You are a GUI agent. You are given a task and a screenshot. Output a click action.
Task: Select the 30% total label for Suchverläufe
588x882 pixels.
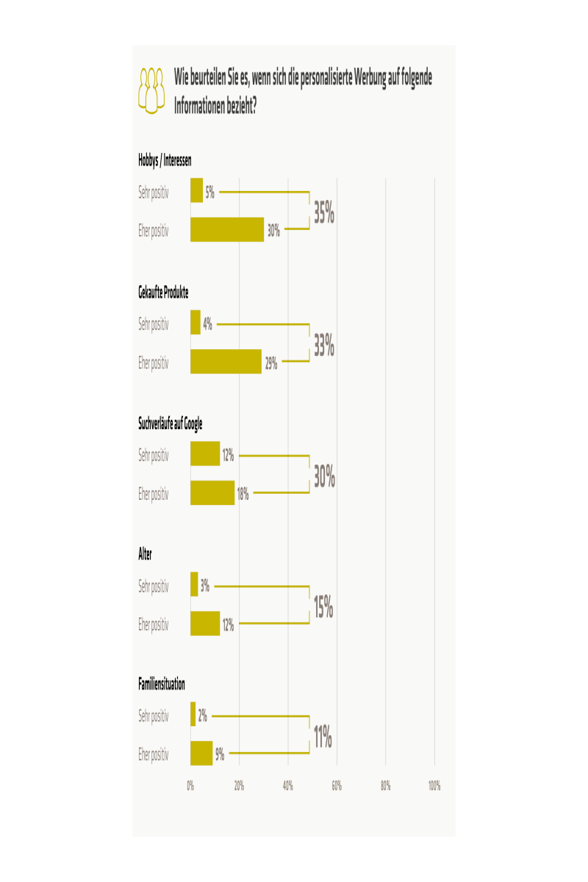pos(324,477)
